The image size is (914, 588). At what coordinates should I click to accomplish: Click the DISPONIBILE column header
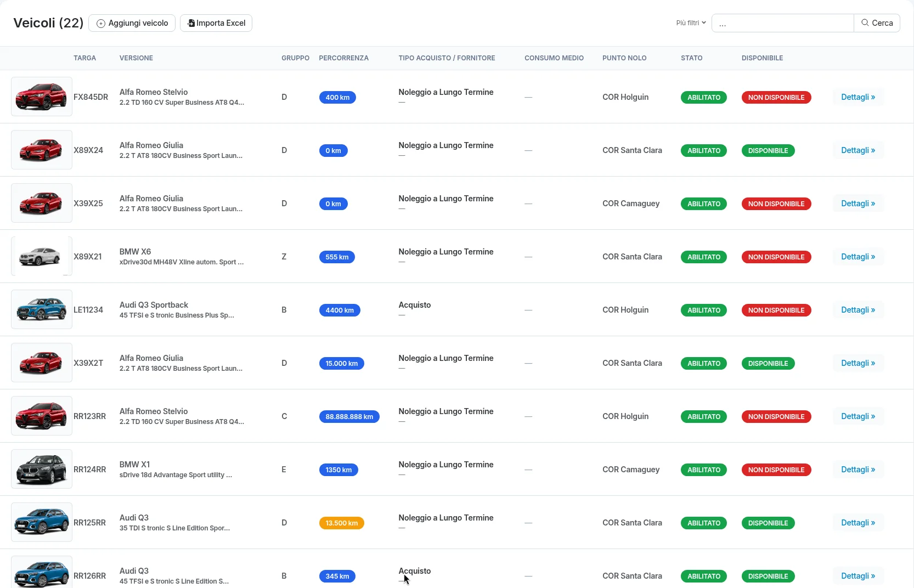(763, 58)
